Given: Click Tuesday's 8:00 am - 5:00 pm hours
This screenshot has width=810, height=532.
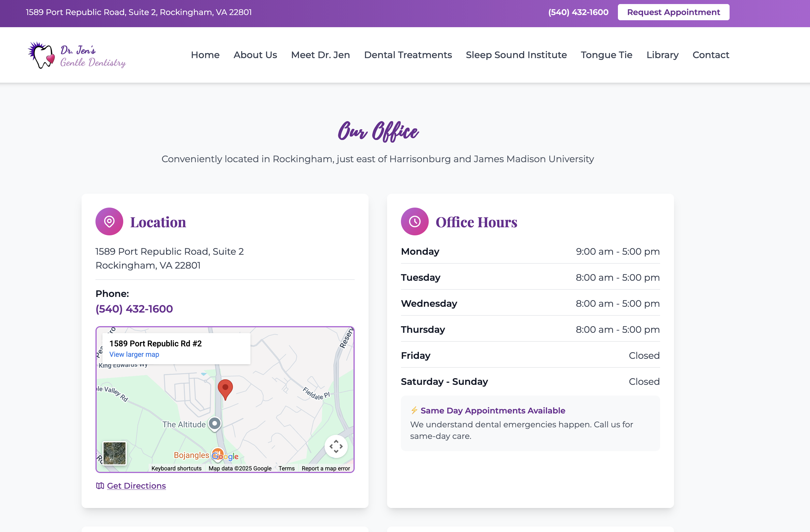Looking at the screenshot, I should click(618, 278).
